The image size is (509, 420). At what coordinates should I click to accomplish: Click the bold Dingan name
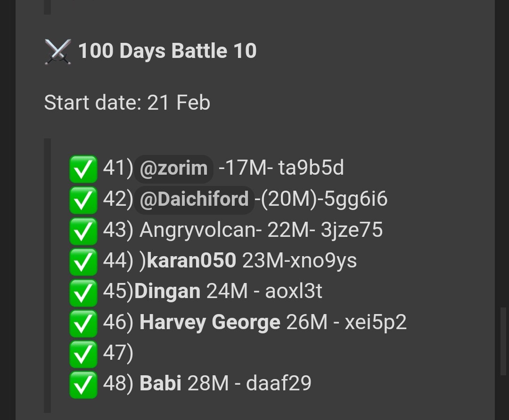(167, 291)
